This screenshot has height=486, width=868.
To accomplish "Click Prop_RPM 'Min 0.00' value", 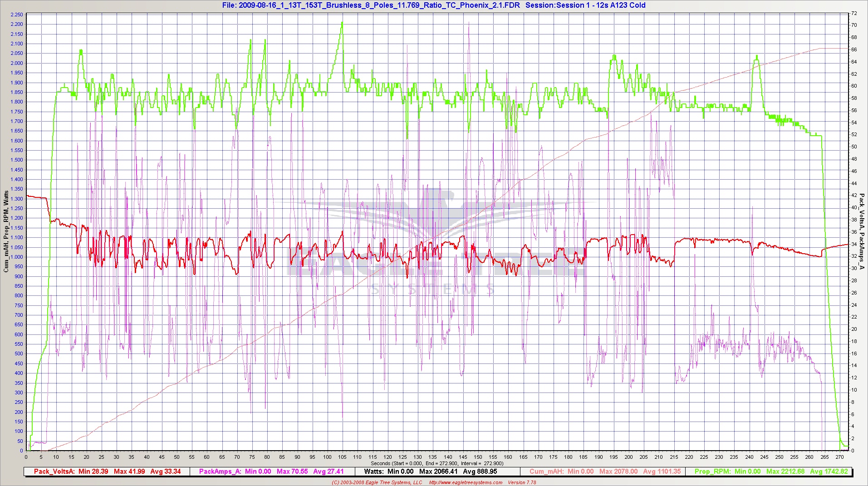I will (747, 471).
